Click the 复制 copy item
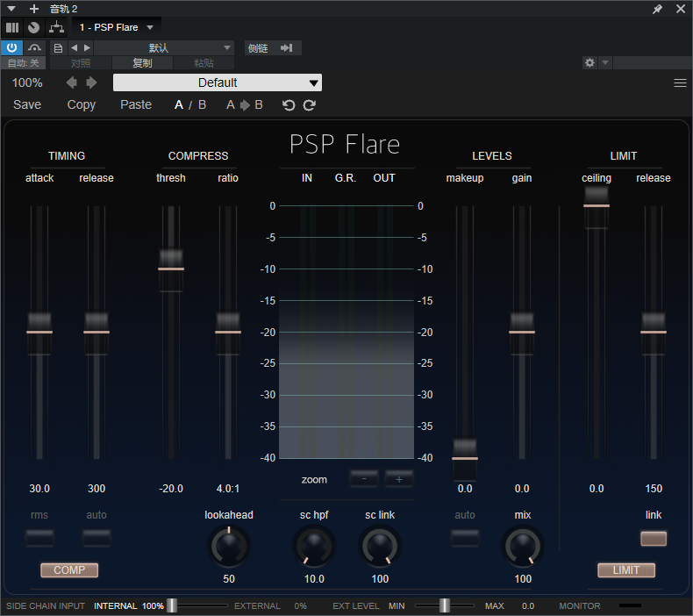The height and width of the screenshot is (616, 693). pos(142,63)
